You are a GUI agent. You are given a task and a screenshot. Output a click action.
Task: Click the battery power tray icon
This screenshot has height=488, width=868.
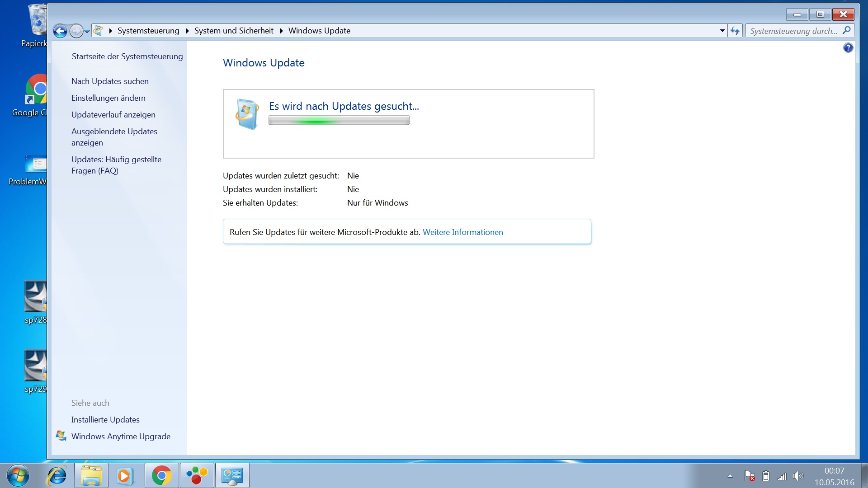click(x=766, y=476)
